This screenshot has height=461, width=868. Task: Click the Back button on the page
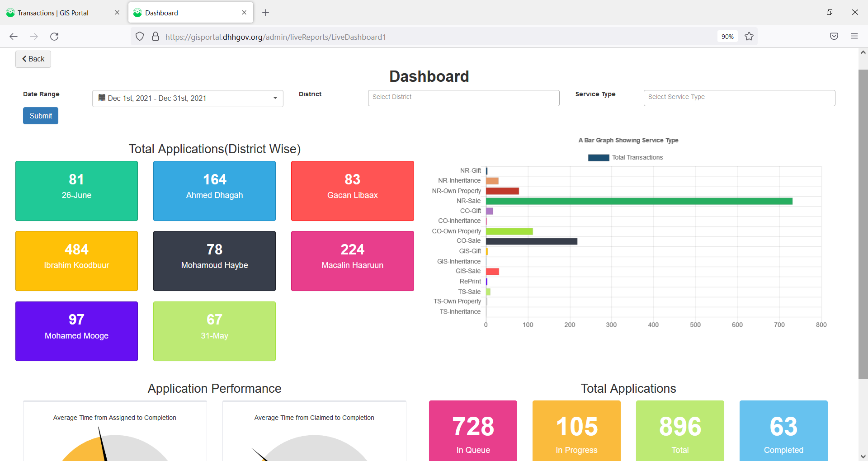[x=33, y=59]
